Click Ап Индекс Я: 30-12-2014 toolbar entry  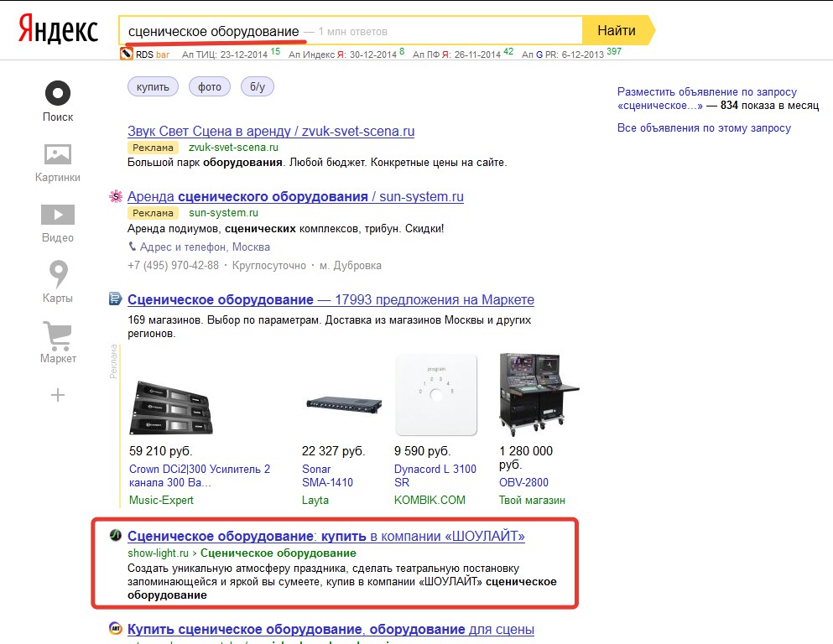click(x=346, y=54)
